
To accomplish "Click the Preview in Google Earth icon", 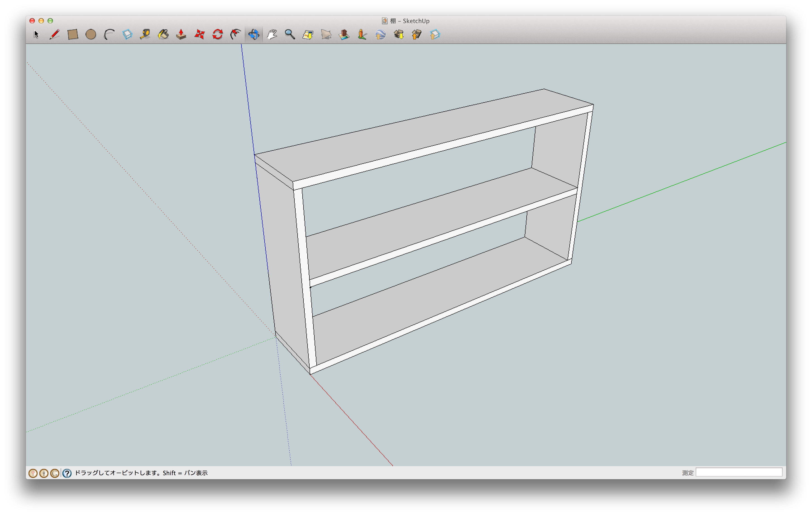I will pyautogui.click(x=380, y=34).
